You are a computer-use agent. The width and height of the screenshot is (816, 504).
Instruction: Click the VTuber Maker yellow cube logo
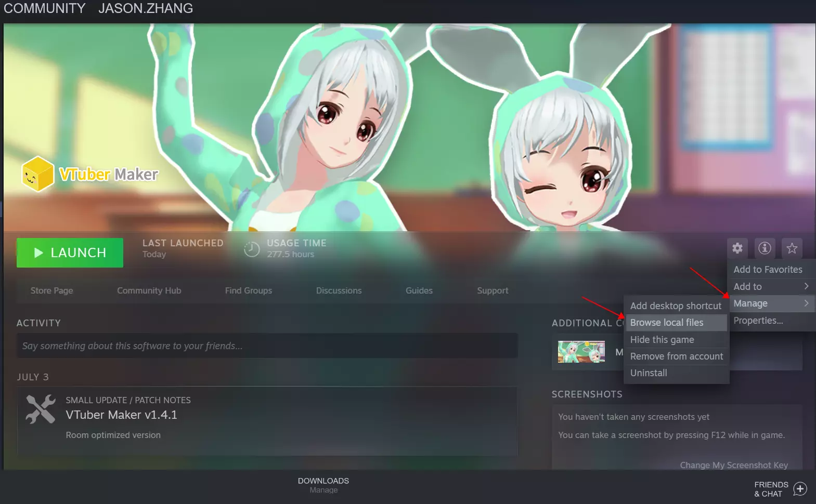click(x=37, y=174)
